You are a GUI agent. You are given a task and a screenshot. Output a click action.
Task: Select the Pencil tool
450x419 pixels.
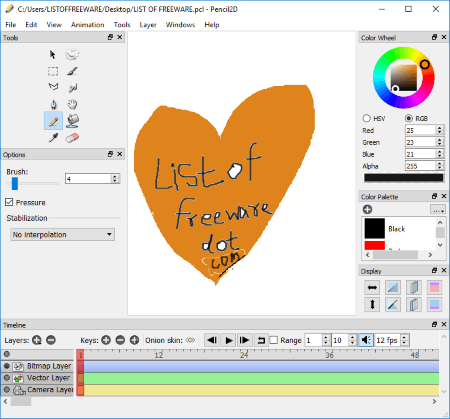tap(53, 121)
